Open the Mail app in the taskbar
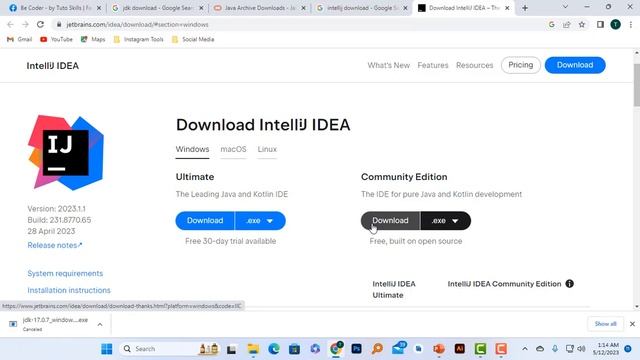Image resolution: width=640 pixels, height=360 pixels. (398, 349)
